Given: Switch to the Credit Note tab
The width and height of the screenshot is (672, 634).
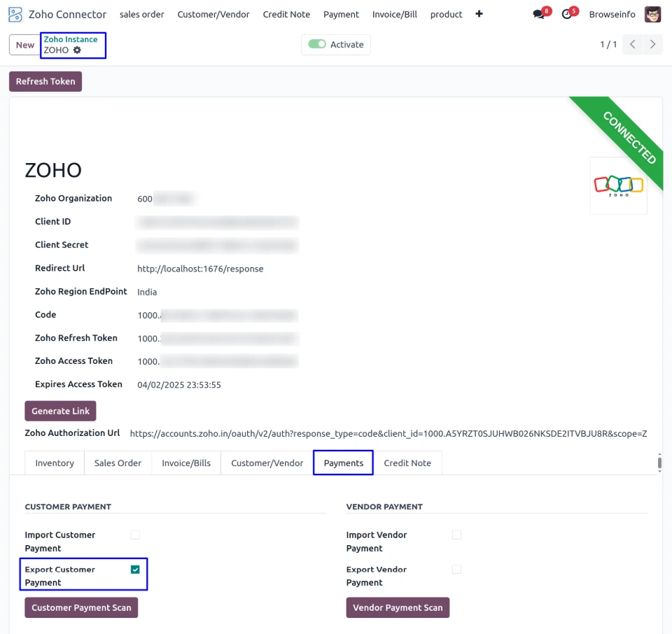Looking at the screenshot, I should coord(407,463).
